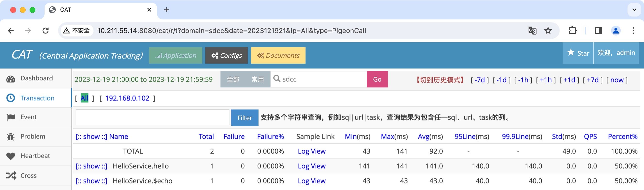The image size is (644, 190).
Task: Click the Star button in header
Action: [x=578, y=53]
